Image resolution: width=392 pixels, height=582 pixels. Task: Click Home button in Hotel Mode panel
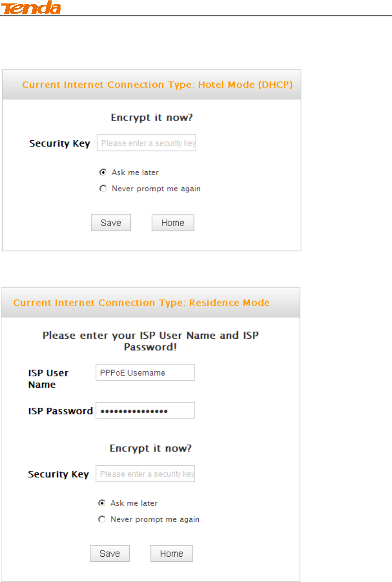click(173, 223)
